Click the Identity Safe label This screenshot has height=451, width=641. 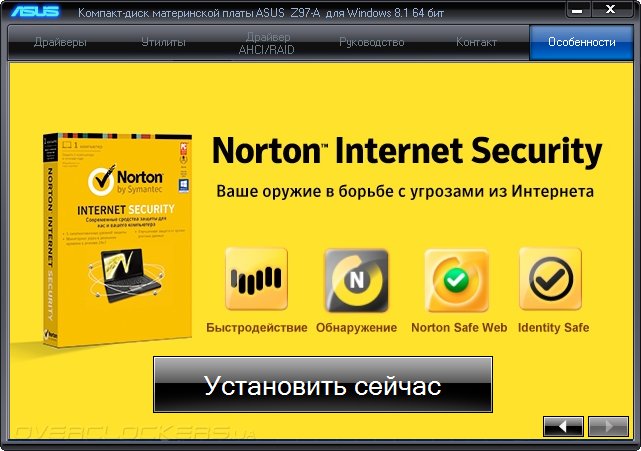(554, 328)
